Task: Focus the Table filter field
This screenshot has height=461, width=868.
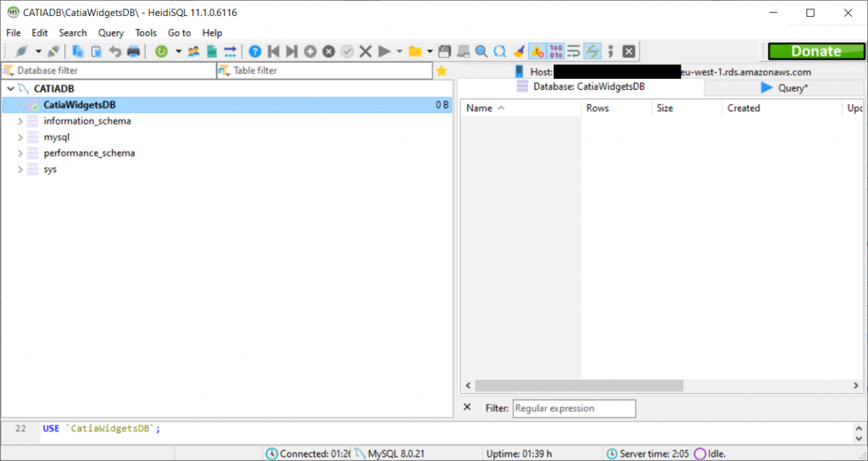Action: tap(325, 71)
